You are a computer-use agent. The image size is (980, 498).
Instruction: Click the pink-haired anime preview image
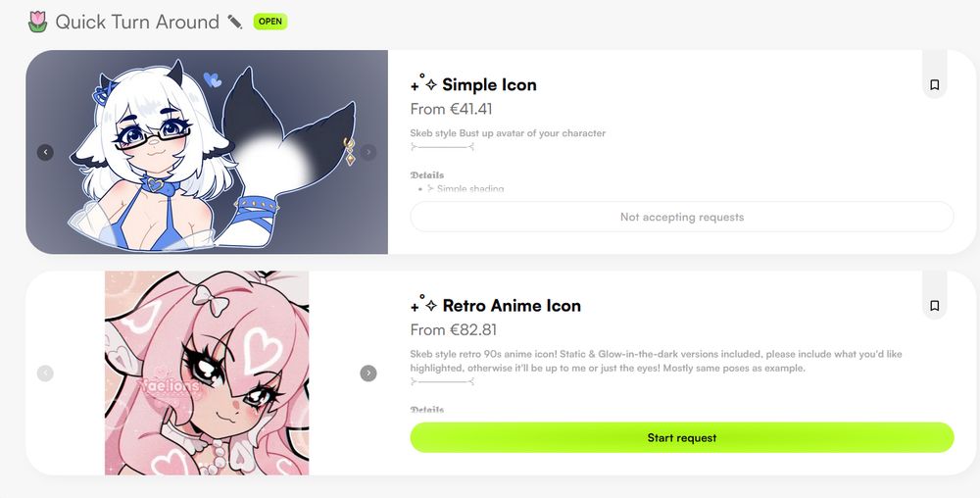pyautogui.click(x=207, y=373)
